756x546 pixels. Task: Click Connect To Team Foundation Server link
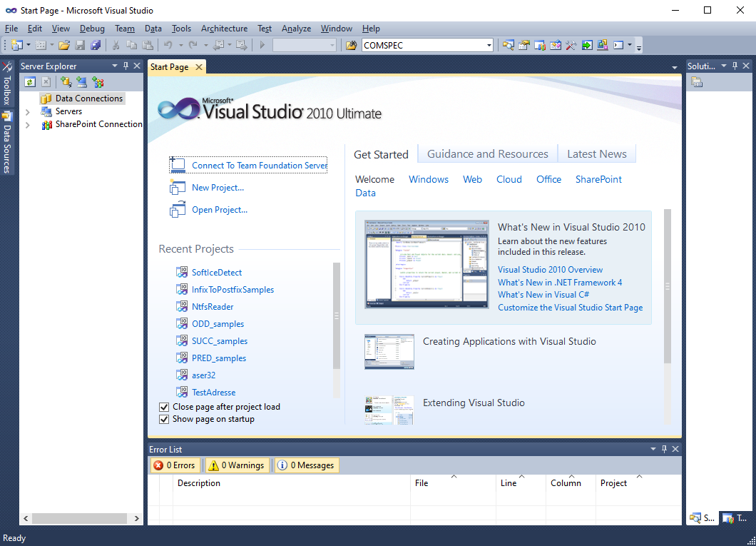point(259,166)
